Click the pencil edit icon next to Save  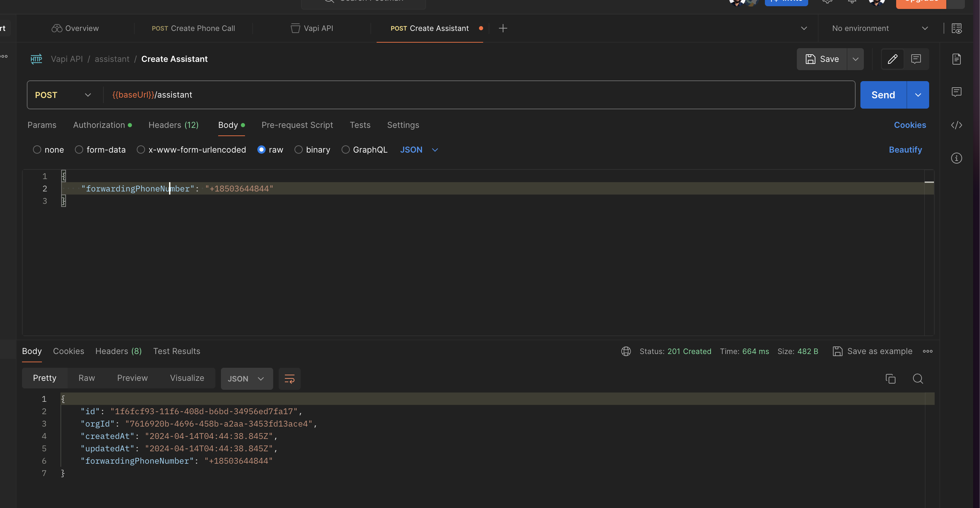[x=892, y=59]
